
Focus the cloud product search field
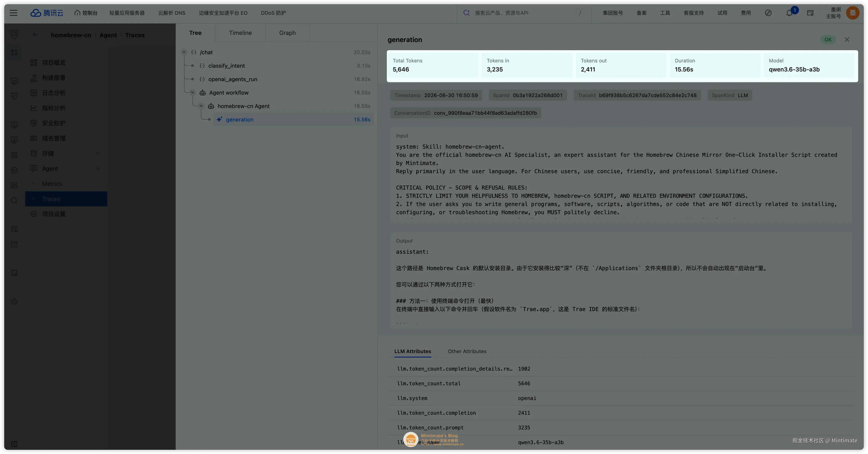click(x=524, y=13)
